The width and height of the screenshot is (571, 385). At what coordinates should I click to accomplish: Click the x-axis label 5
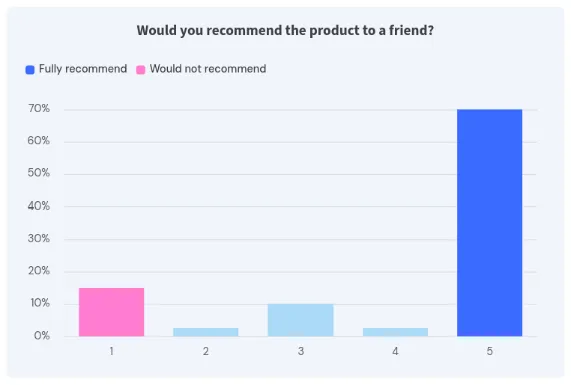[x=490, y=351]
